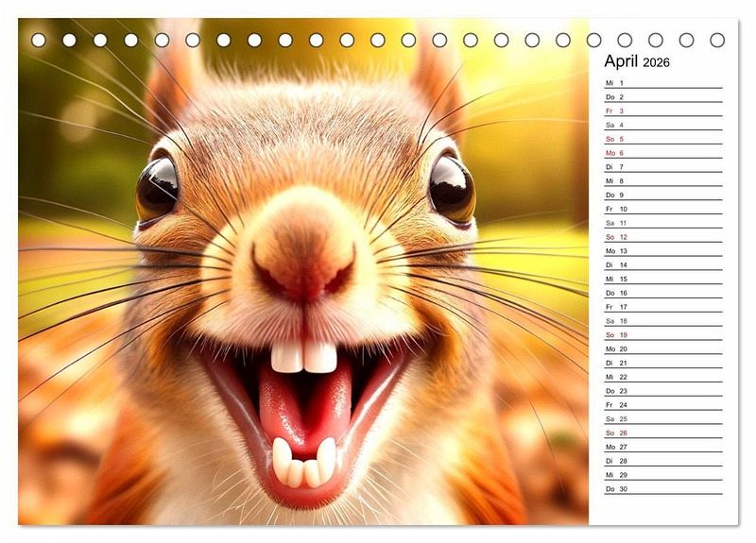Select the 'Di 21' date row
The width and height of the screenshot is (756, 543).
[x=663, y=363]
